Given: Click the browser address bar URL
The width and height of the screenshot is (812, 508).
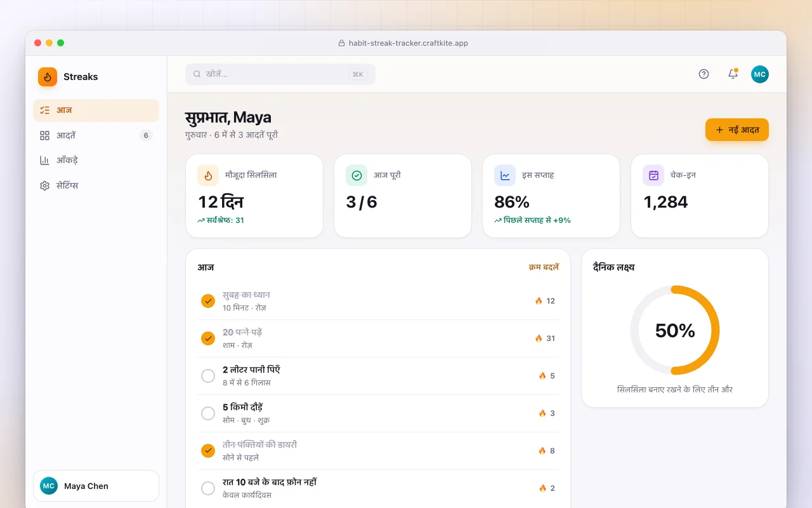Looking at the screenshot, I should [x=409, y=43].
